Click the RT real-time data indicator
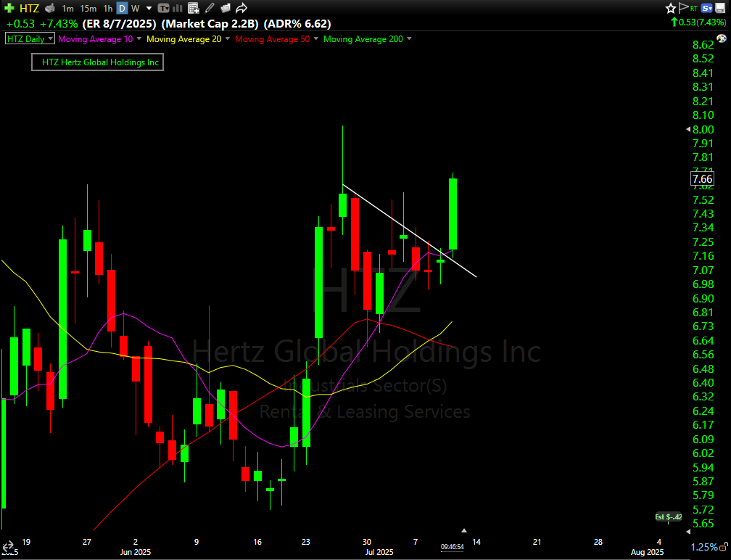The height and width of the screenshot is (560, 731). click(694, 8)
